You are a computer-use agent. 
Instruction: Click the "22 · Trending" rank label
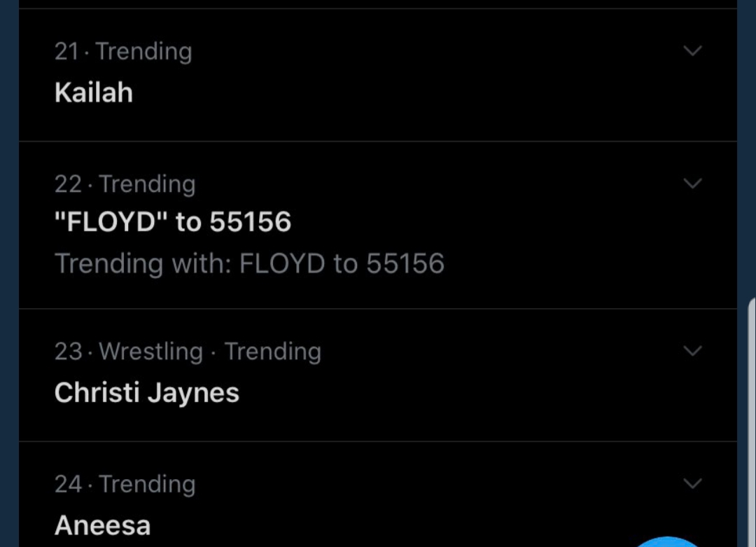(x=125, y=184)
